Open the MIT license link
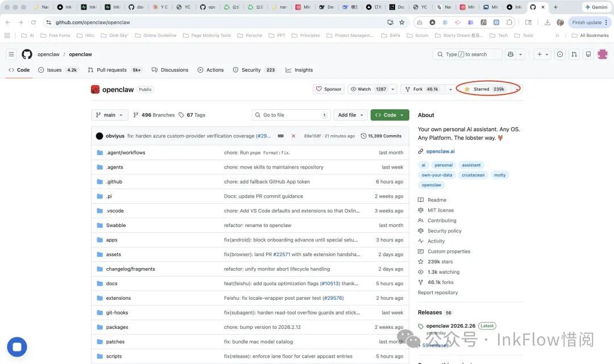 point(441,210)
